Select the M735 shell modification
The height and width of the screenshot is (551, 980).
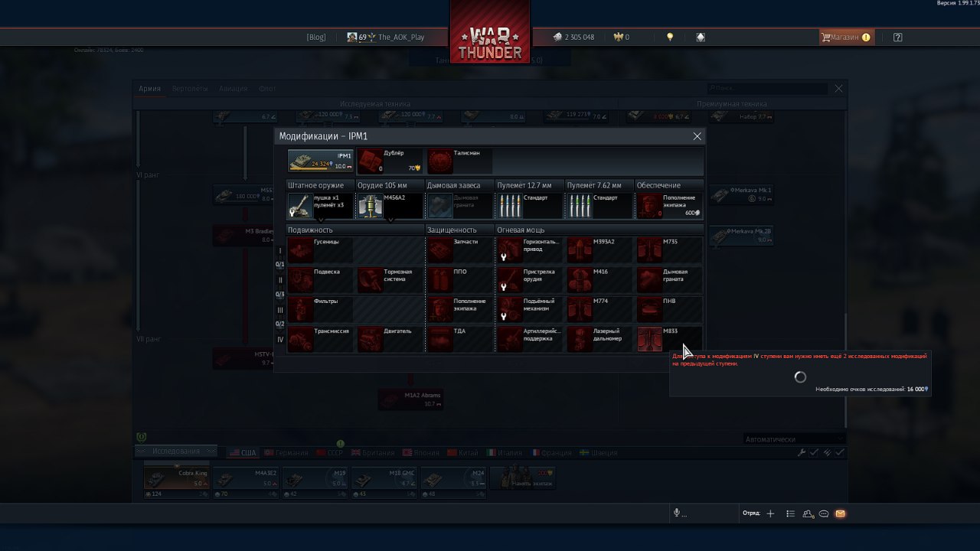[x=669, y=250]
